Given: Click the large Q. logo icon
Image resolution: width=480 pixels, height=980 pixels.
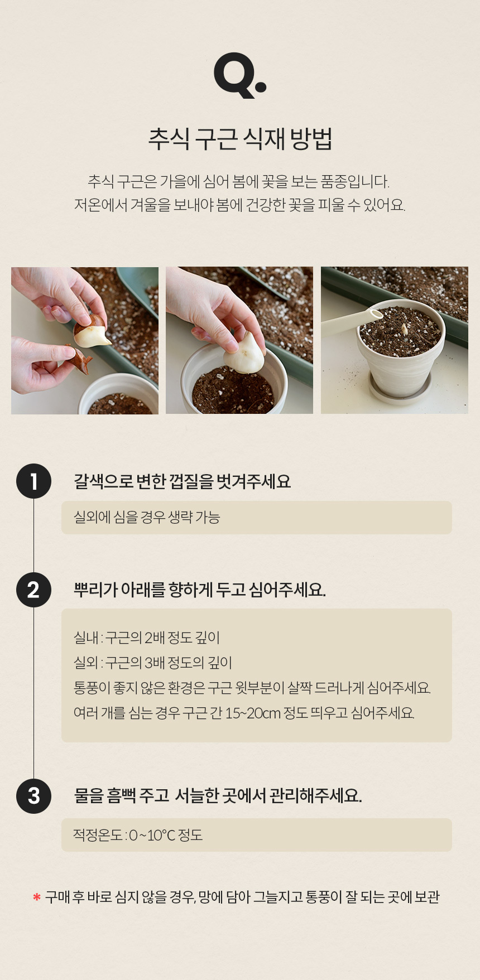Looking at the screenshot, I should pyautogui.click(x=240, y=75).
